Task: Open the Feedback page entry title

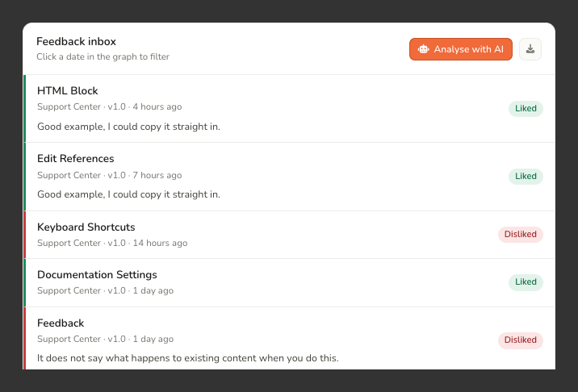Action: (x=61, y=323)
